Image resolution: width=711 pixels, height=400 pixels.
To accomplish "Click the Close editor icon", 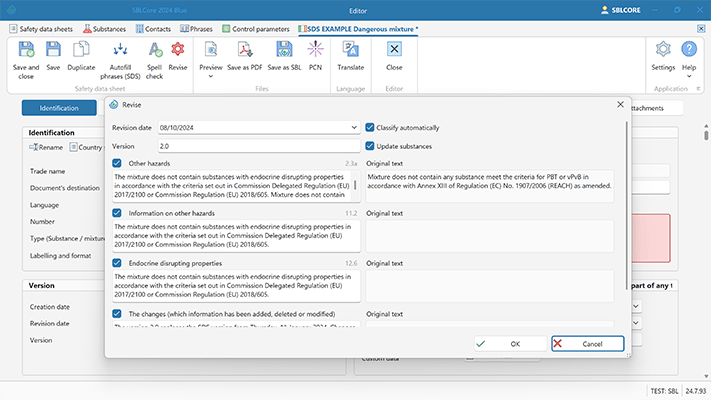I will [x=394, y=49].
